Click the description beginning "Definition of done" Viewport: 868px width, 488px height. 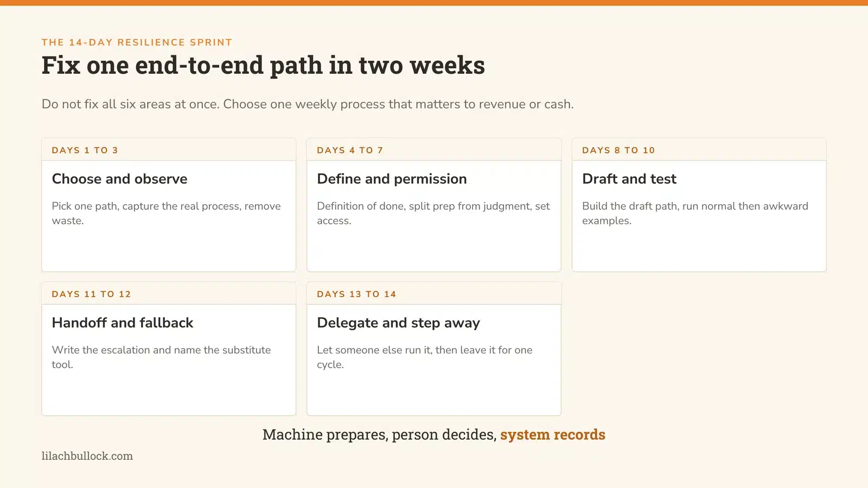(433, 213)
